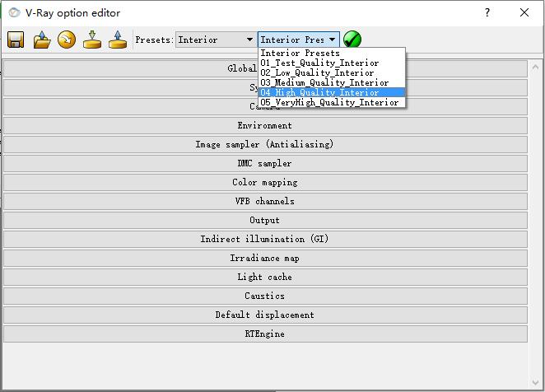Viewport: 545px width, 392px height.
Task: Click the scrollbar up arrow
Action: 536,66
